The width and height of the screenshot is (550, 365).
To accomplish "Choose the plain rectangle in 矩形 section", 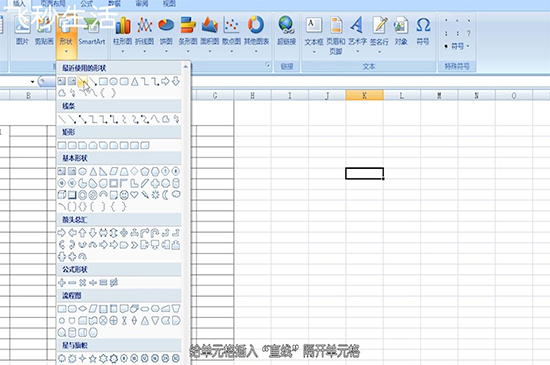I will pyautogui.click(x=62, y=145).
